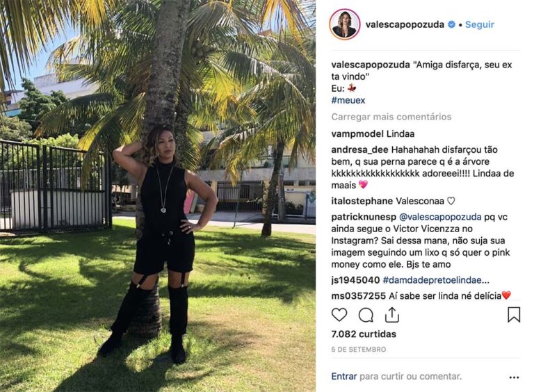Open the #damdadepretoelindae hashtag
This screenshot has width=534, height=392.
[436, 280]
